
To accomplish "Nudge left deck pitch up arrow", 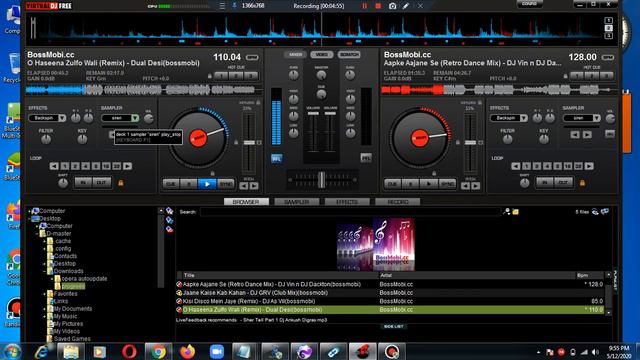I will [x=254, y=186].
